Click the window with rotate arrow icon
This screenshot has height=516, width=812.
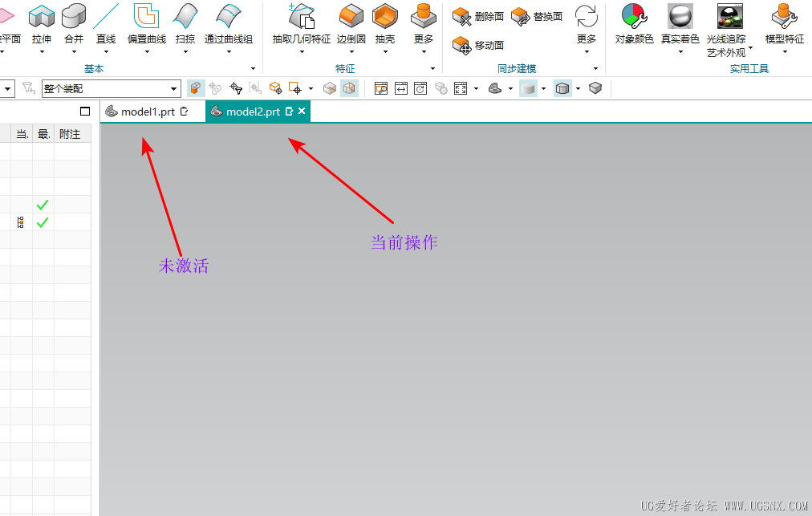420,88
